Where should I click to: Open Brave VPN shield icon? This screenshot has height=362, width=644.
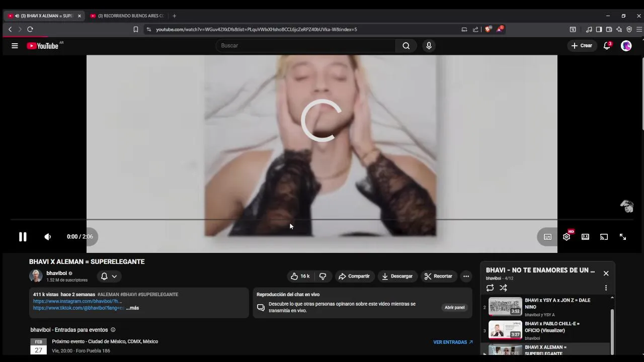tap(629, 29)
